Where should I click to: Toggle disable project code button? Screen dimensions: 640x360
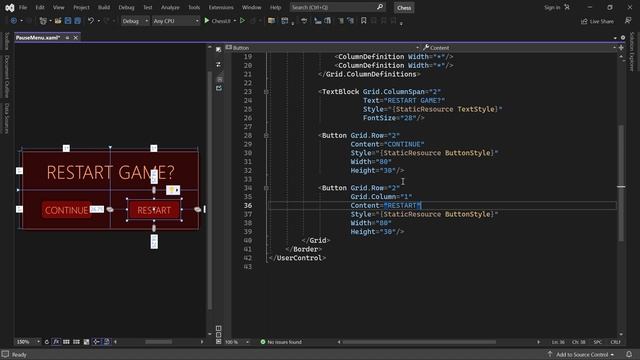pyautogui.click(x=107, y=342)
